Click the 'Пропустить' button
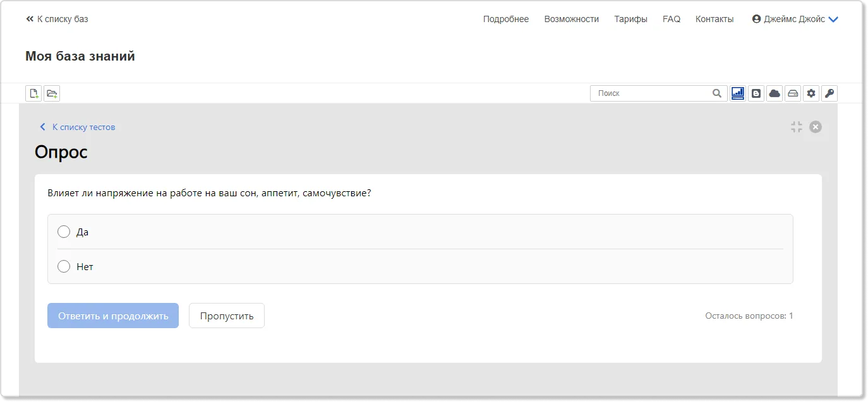The image size is (868, 402). click(227, 316)
